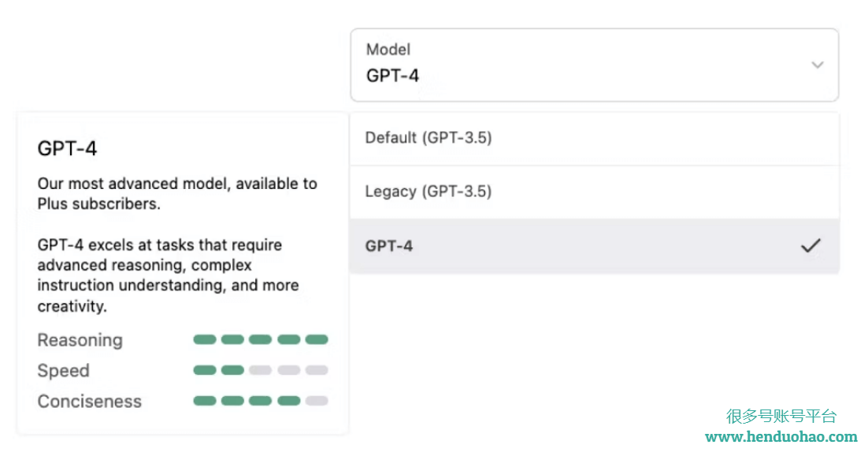Click the 'GPT-4 excels at tasks' paragraph
The width and height of the screenshot is (868, 452).
pyautogui.click(x=169, y=275)
